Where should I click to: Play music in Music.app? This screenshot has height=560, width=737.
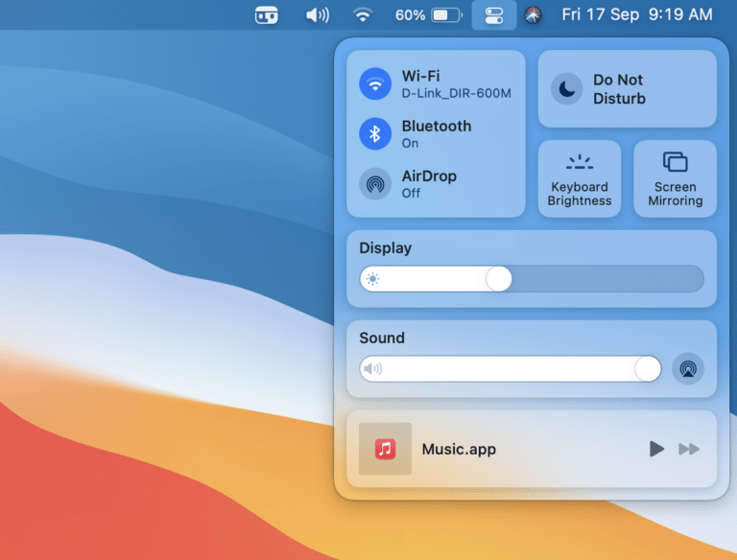coord(656,449)
